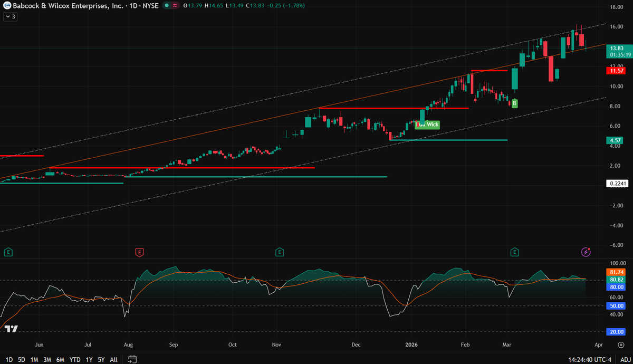
Task: Click the TradingView logo icon
Action: [x=11, y=329]
